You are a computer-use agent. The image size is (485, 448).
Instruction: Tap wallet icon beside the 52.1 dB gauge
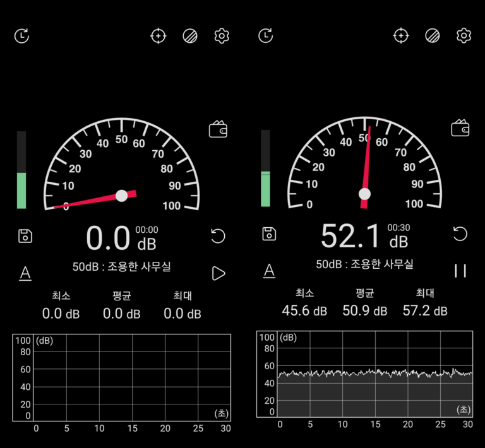pyautogui.click(x=460, y=128)
